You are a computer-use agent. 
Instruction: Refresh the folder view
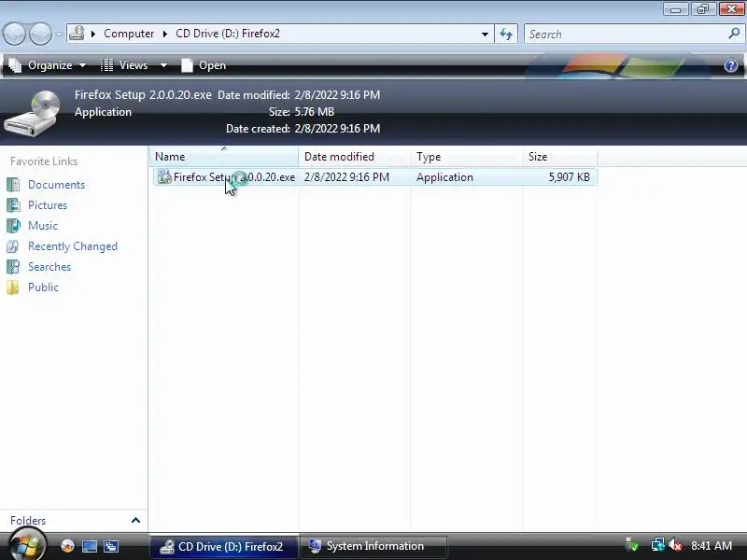click(x=506, y=34)
